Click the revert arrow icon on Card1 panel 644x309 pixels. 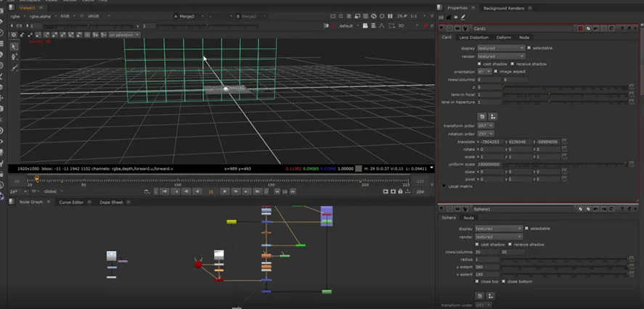(x=596, y=29)
